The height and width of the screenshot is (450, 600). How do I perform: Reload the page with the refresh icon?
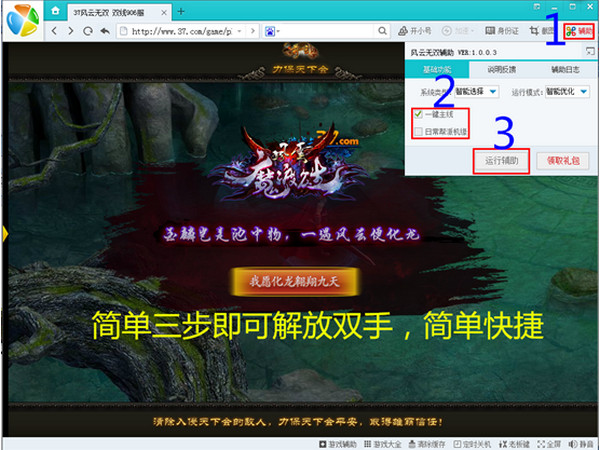click(88, 31)
